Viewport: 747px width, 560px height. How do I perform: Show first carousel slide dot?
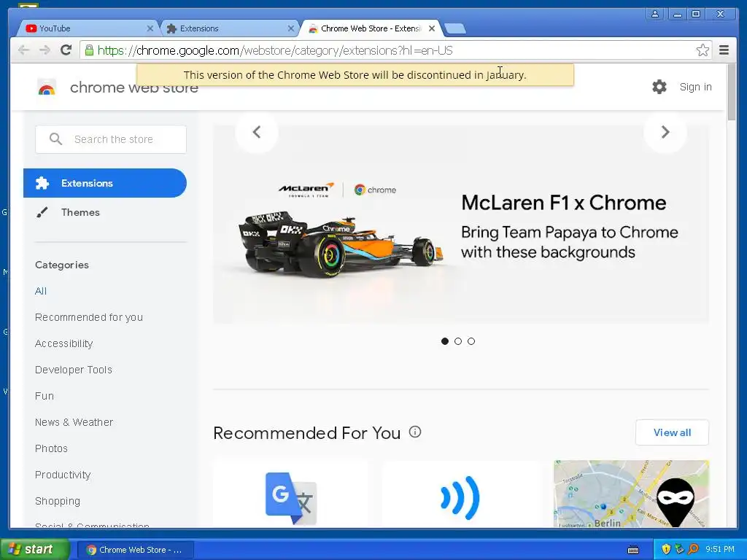pyautogui.click(x=444, y=341)
